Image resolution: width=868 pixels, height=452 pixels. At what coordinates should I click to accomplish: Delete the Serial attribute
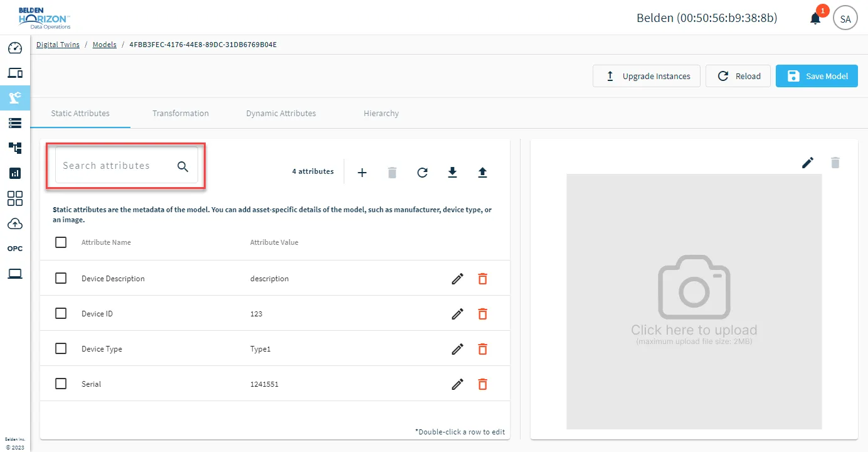pyautogui.click(x=482, y=384)
